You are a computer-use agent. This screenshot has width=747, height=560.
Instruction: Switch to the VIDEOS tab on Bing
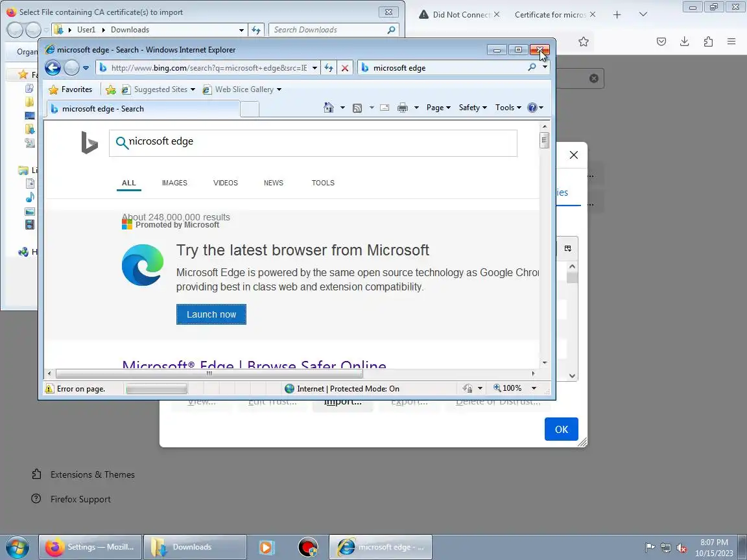point(226,183)
